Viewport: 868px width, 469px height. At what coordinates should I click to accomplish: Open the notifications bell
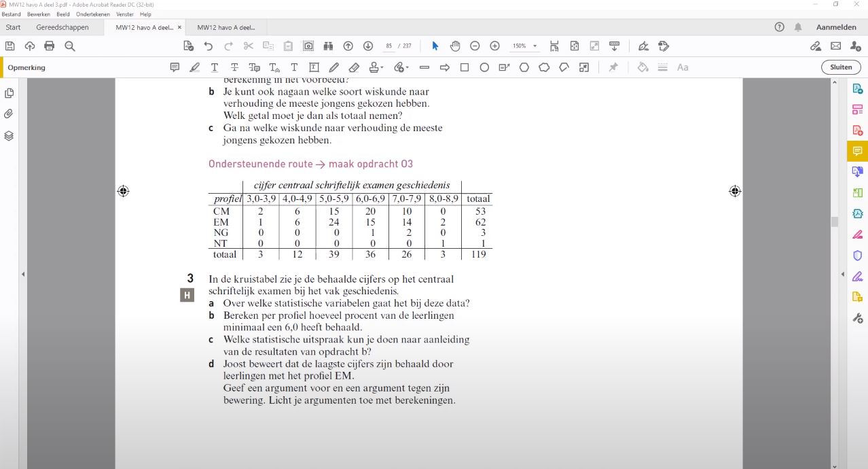pyautogui.click(x=798, y=27)
